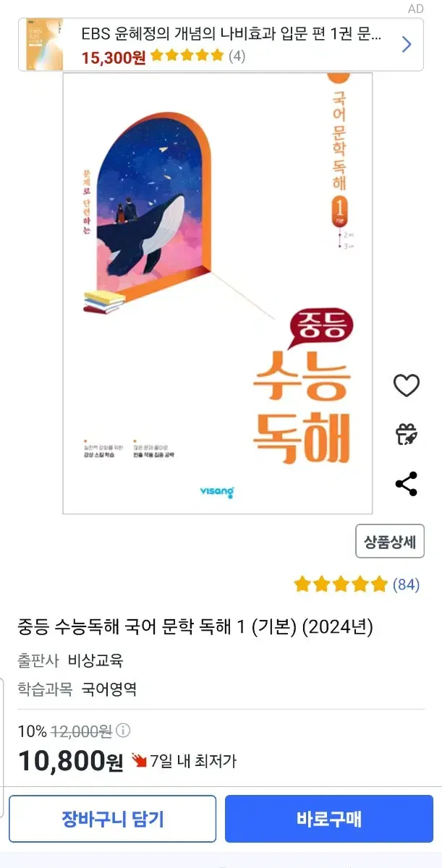The image size is (442, 868).
Task: Select the subject 국어영역
Action: click(109, 689)
